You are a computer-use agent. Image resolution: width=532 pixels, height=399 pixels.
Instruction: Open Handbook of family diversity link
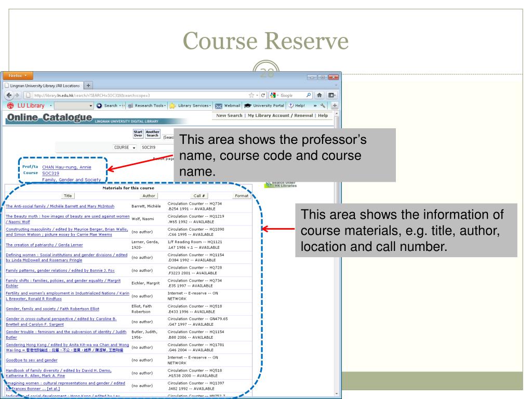click(x=59, y=373)
